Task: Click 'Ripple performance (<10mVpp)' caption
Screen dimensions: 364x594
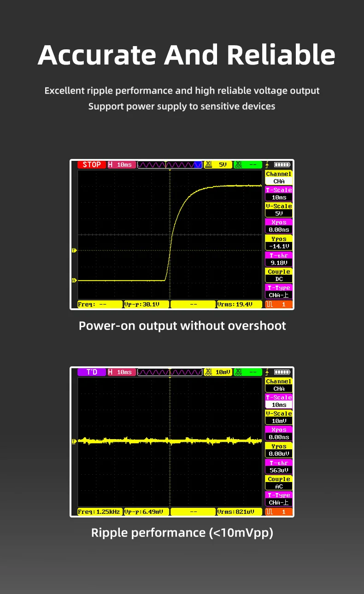Action: (182, 533)
